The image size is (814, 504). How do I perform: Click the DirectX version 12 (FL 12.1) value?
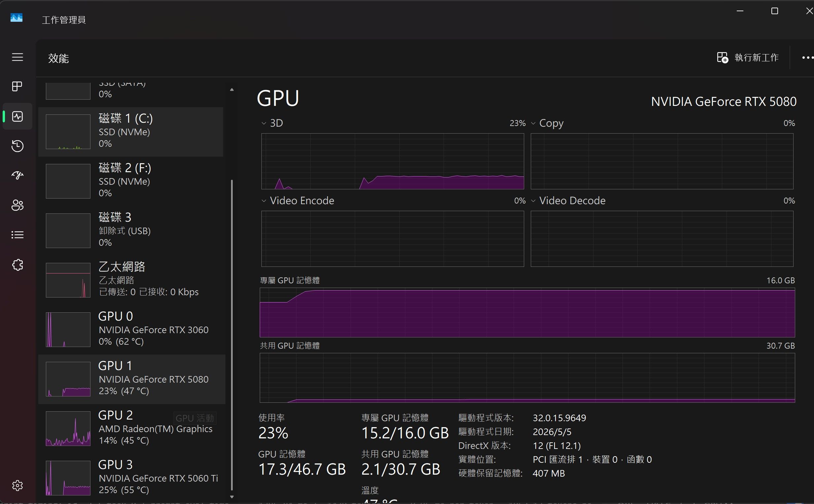point(557,446)
